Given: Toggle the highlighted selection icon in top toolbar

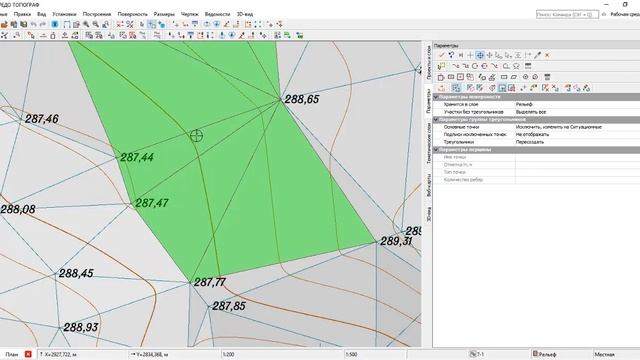Looking at the screenshot, I should (x=152, y=24).
